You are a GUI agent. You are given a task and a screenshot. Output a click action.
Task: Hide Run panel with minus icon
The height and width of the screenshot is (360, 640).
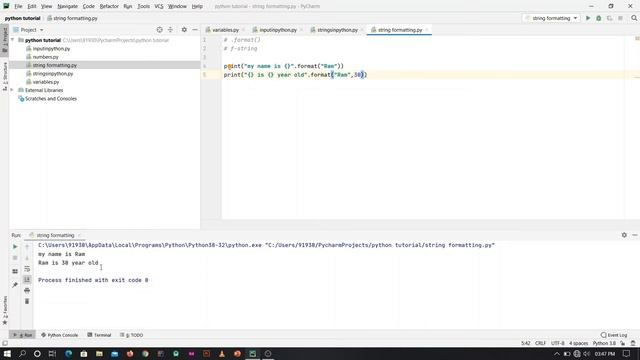(x=635, y=235)
